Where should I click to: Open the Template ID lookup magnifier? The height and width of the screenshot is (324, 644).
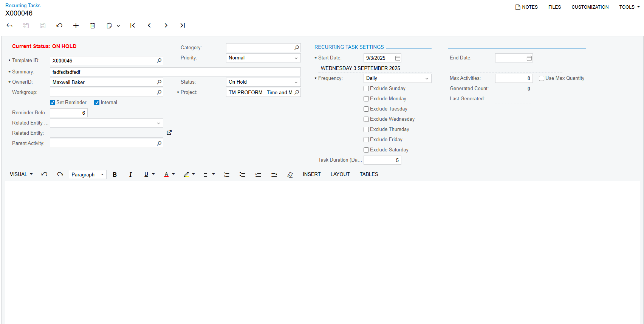point(159,61)
